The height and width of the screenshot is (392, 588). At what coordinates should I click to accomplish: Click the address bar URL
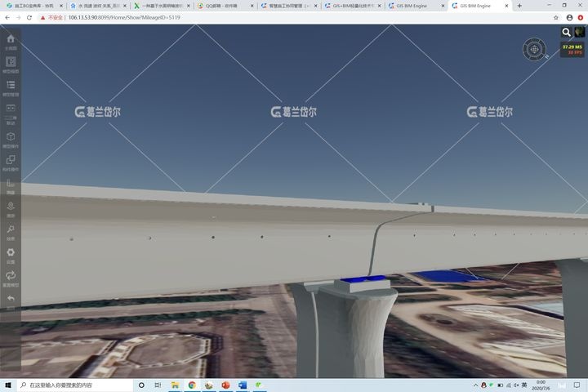[x=124, y=18]
